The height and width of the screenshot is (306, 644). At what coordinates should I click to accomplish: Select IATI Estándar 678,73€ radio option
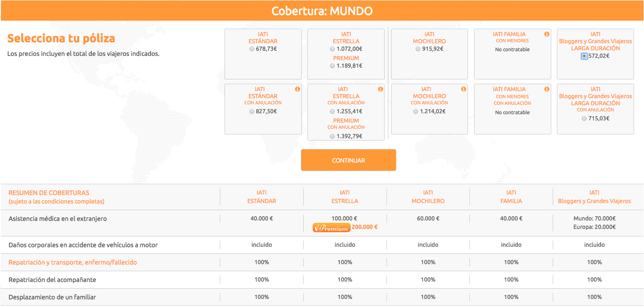pyautogui.click(x=252, y=49)
